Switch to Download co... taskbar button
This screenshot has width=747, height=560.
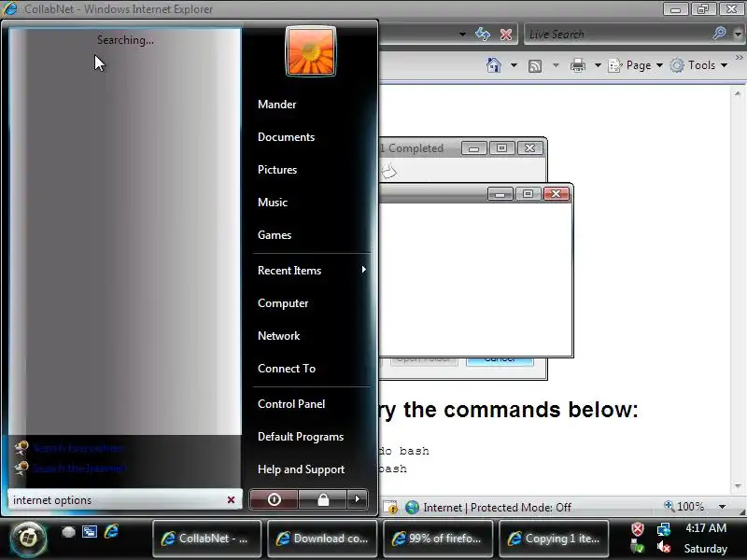click(x=322, y=539)
